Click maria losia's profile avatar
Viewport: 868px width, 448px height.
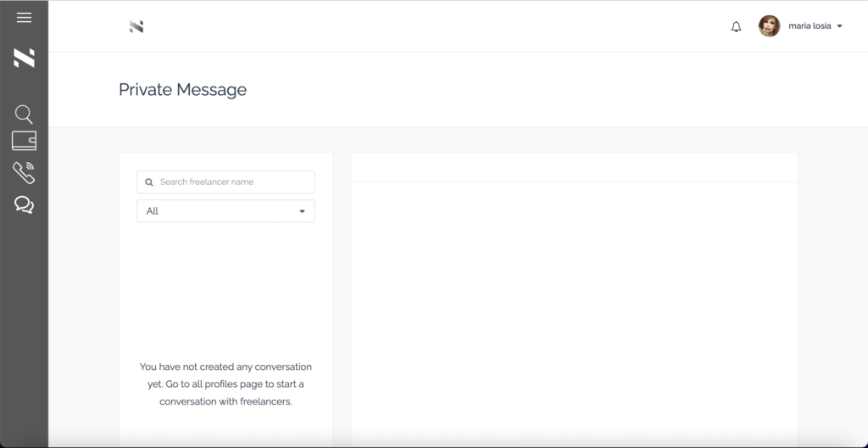769,26
